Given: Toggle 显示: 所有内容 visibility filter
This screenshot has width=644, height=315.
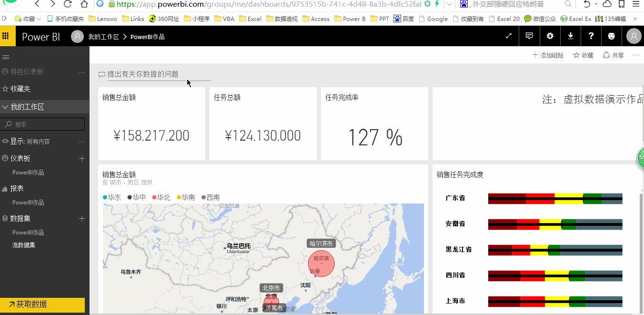Looking at the screenshot, I should (29, 141).
